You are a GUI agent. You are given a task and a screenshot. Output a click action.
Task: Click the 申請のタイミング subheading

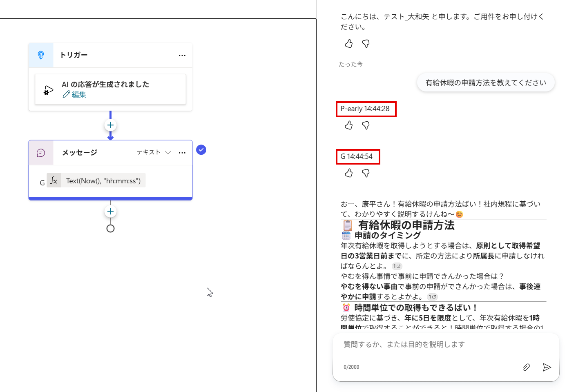coord(388,236)
